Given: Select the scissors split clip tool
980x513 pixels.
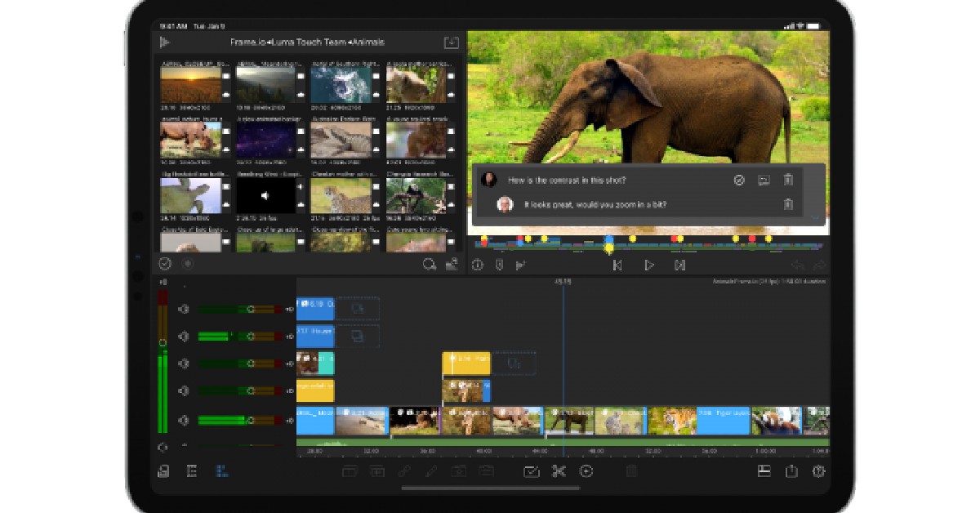Looking at the screenshot, I should (x=559, y=471).
